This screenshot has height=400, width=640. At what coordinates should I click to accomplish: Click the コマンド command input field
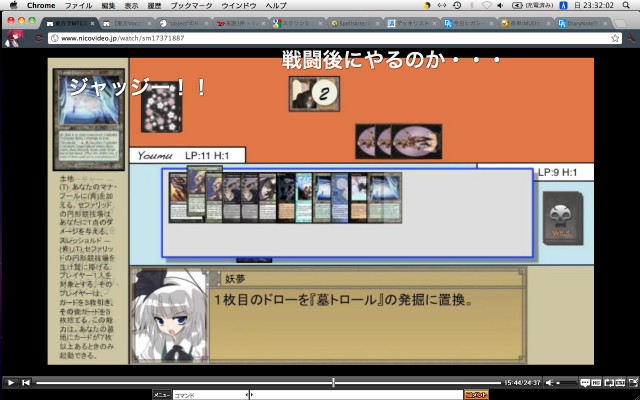[210, 395]
